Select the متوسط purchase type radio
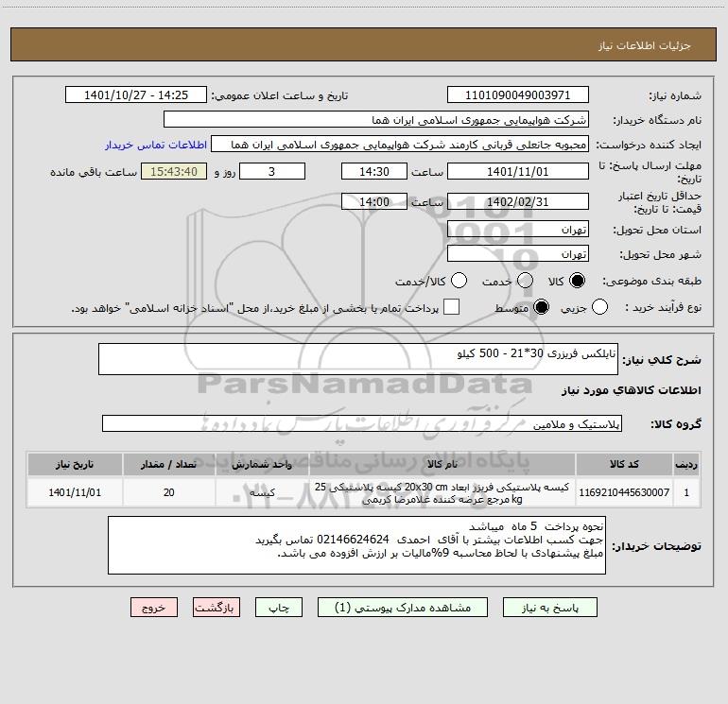The image size is (728, 704). [541, 307]
